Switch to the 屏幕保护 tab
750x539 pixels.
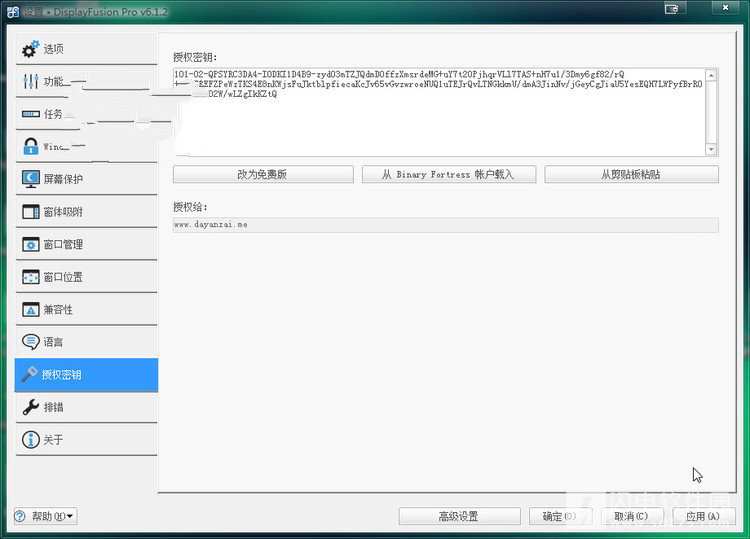(87, 179)
